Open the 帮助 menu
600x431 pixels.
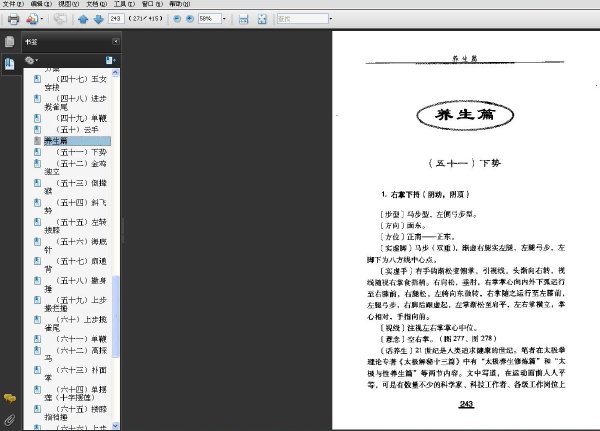pyautogui.click(x=180, y=4)
